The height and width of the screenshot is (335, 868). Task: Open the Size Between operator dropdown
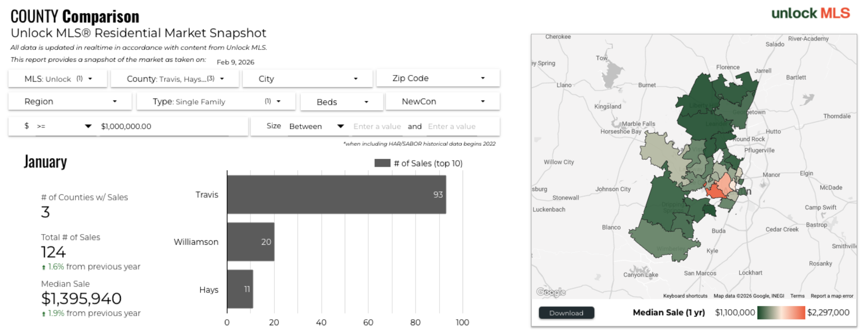(x=316, y=126)
